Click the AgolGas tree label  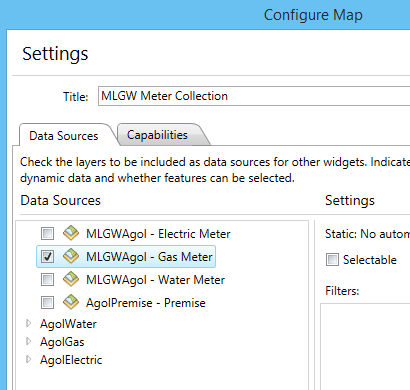pos(62,342)
